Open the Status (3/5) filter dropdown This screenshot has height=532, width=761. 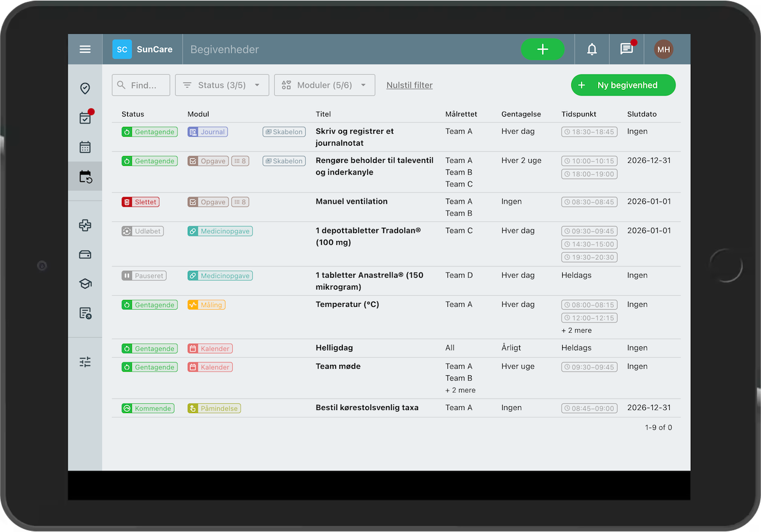tap(222, 85)
